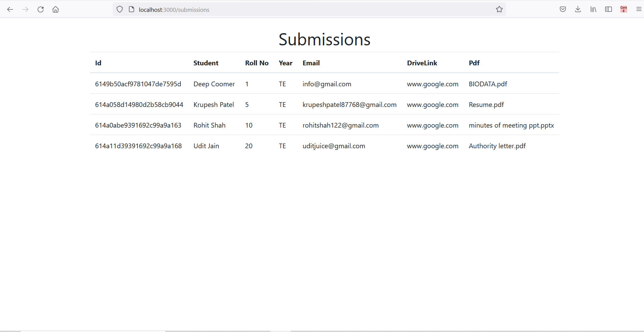Click the forward navigation arrow
The width and height of the screenshot is (644, 332).
tap(25, 9)
